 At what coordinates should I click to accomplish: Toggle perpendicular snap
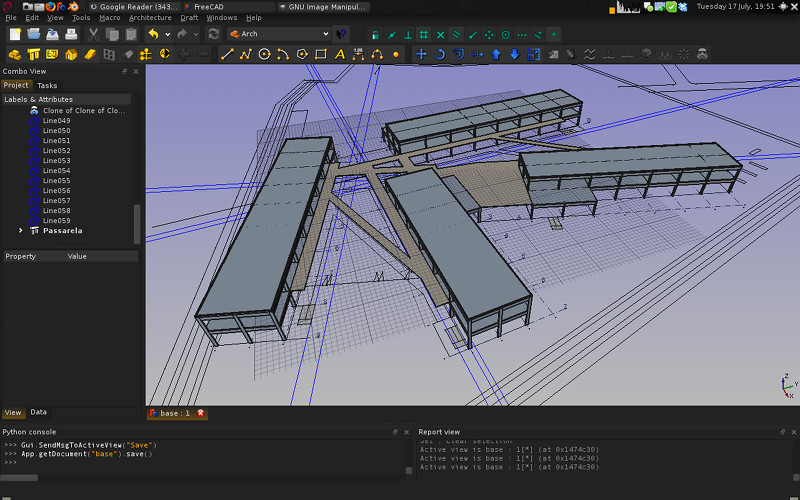tap(408, 35)
